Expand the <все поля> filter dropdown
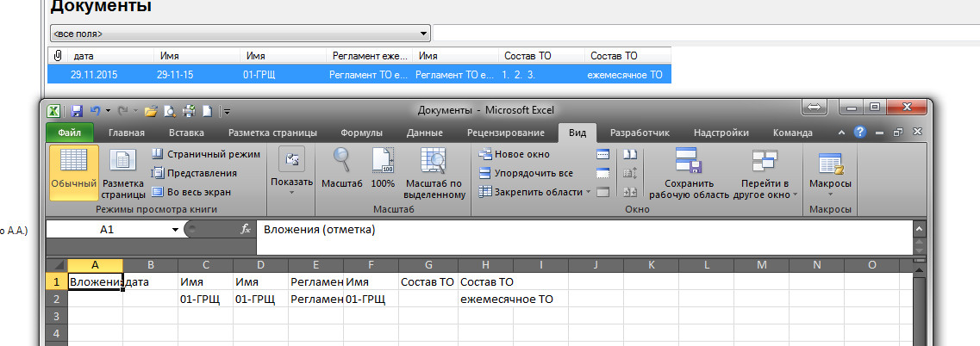 pyautogui.click(x=423, y=34)
